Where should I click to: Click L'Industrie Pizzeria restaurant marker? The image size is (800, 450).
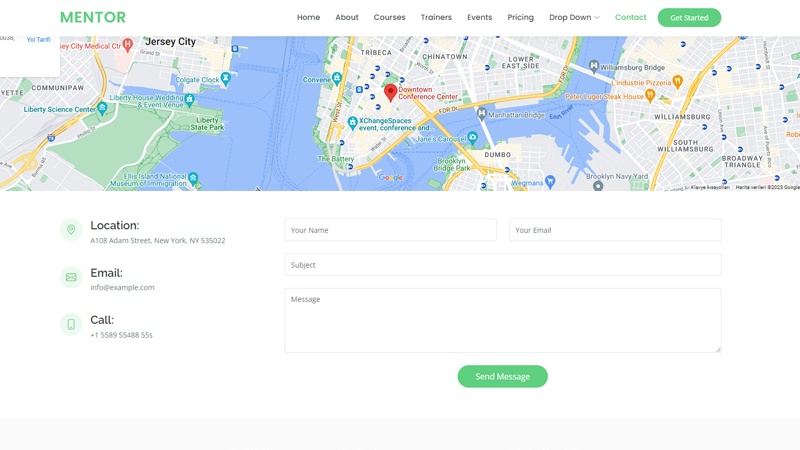coord(678,81)
